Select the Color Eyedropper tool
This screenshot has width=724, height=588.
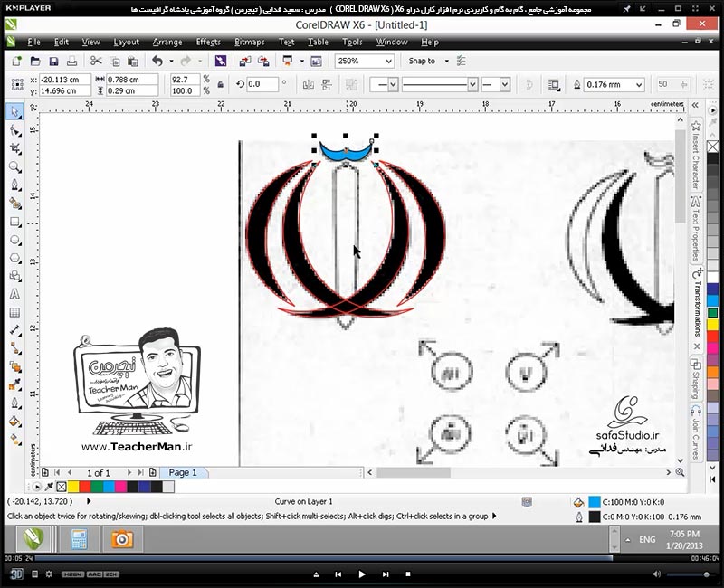pos(15,384)
